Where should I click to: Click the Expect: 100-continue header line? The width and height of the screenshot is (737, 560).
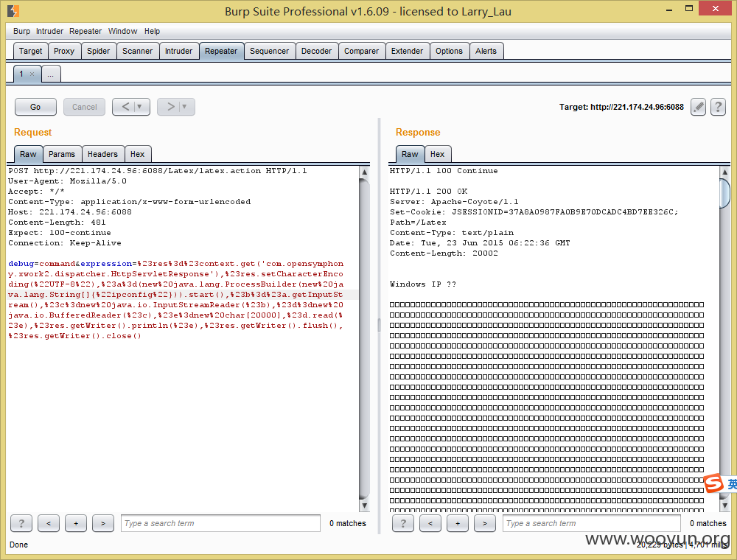click(60, 233)
